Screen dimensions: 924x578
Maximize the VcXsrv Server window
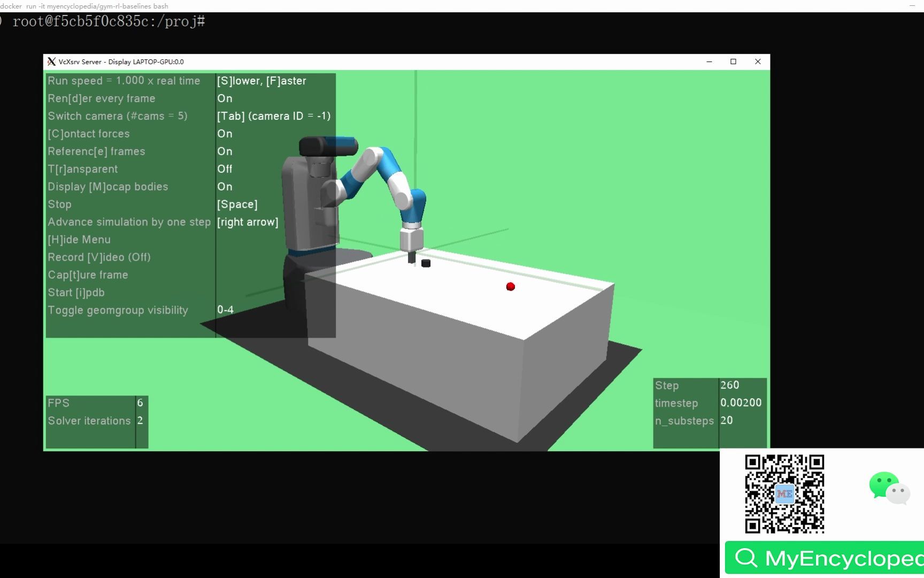click(734, 62)
